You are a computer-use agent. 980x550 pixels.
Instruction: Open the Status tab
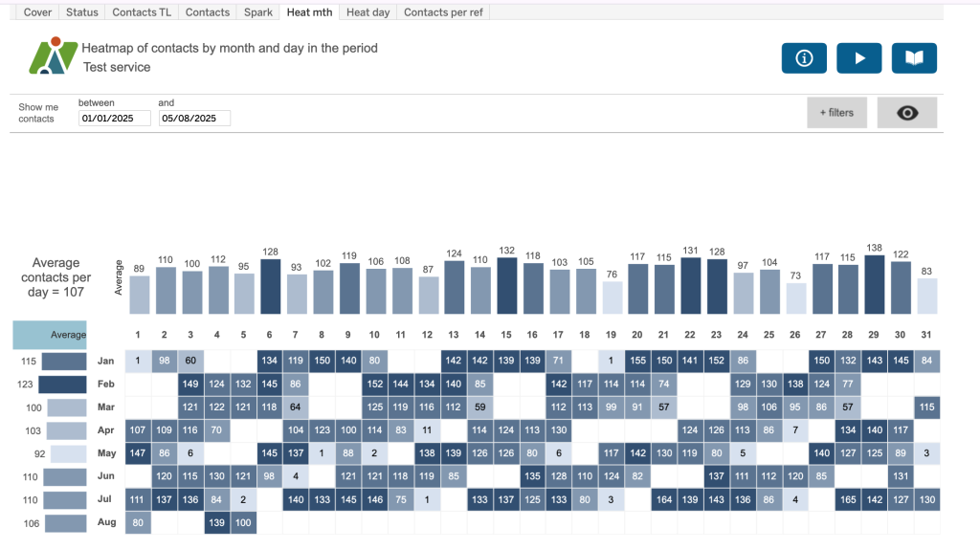pyautogui.click(x=82, y=12)
